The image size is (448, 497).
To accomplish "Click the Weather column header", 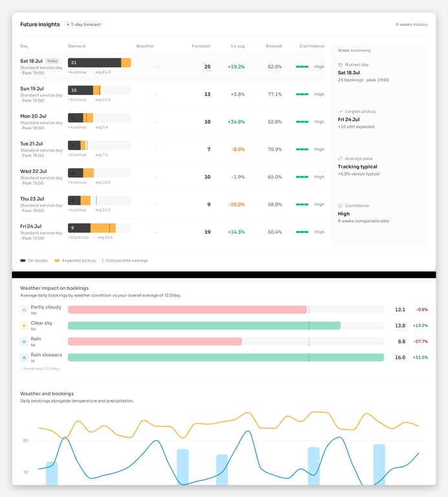I will [x=145, y=46].
